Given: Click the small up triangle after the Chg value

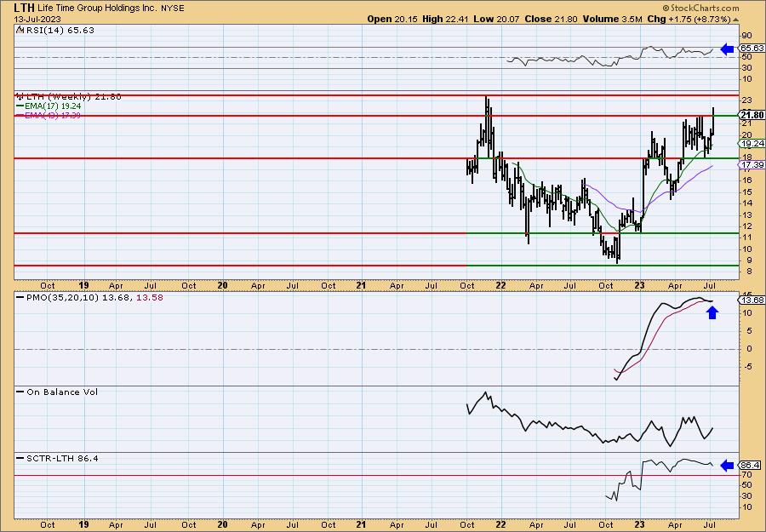Looking at the screenshot, I should click(x=735, y=20).
